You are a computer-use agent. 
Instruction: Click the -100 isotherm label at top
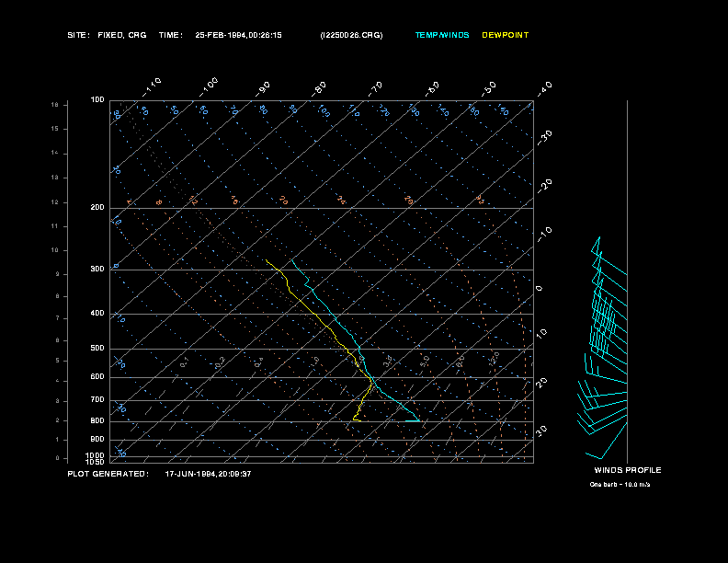209,87
